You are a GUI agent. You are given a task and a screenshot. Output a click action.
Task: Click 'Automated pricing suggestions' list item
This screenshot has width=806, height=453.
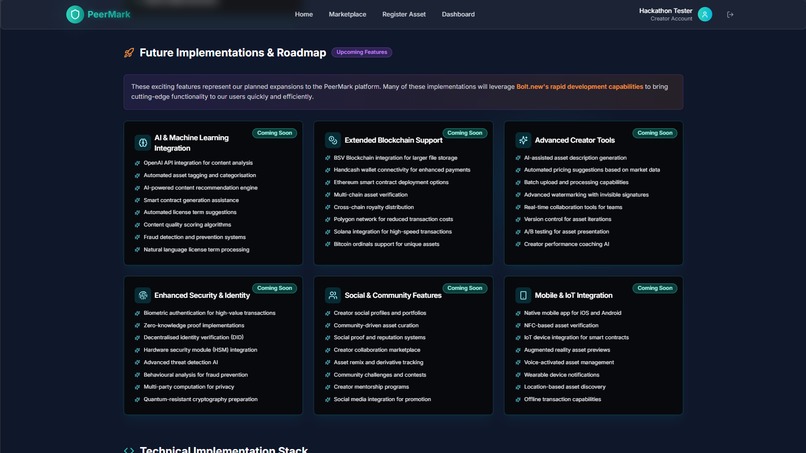point(592,170)
